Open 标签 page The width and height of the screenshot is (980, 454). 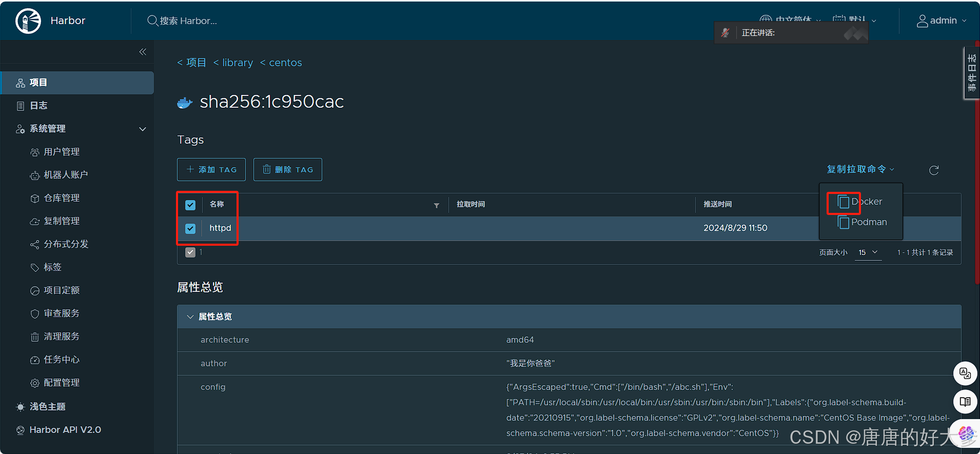(52, 267)
